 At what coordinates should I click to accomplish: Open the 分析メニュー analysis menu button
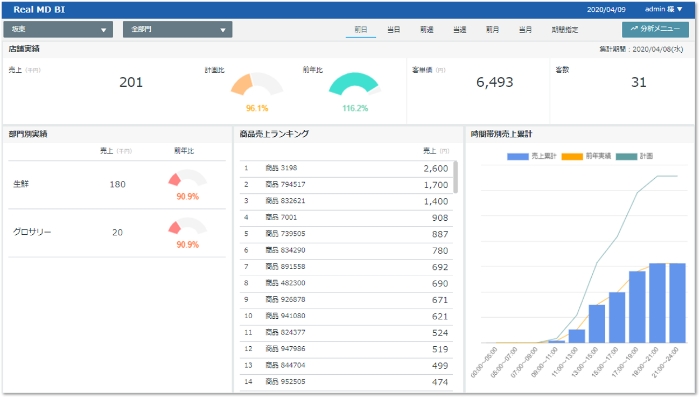655,29
